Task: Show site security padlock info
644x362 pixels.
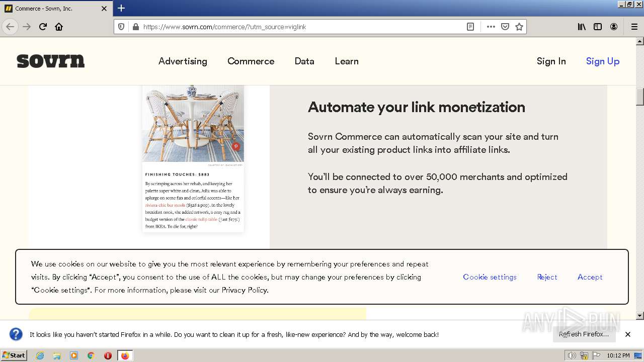Action: point(135,27)
